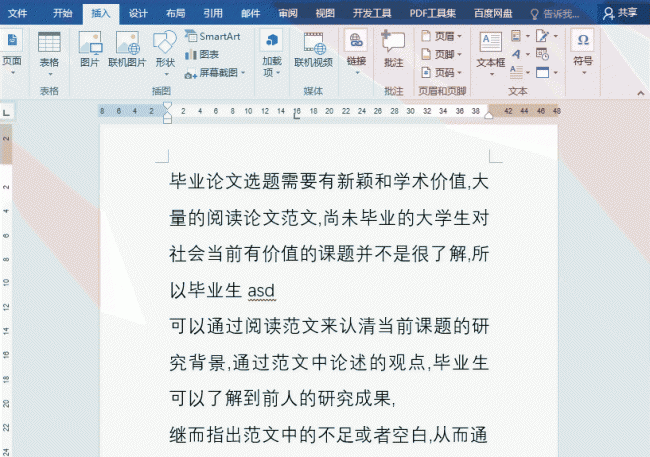Viewport: 650px width, 457px height.
Task: Click line starting "量的阅读论文范文"
Action: coord(329,218)
